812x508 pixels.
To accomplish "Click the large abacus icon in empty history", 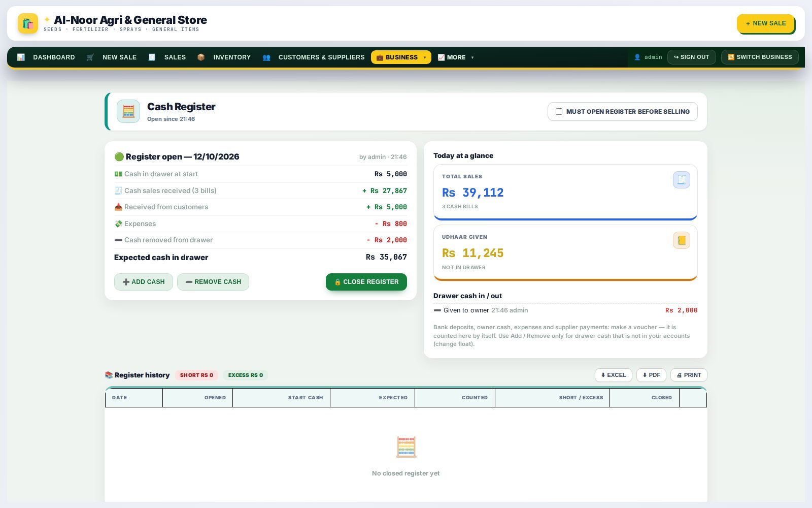I will pyautogui.click(x=406, y=447).
